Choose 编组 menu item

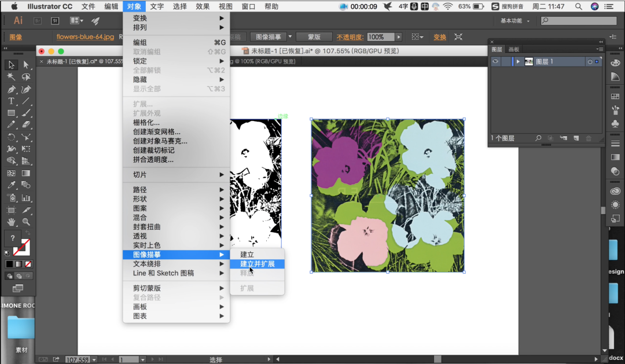tap(176, 42)
